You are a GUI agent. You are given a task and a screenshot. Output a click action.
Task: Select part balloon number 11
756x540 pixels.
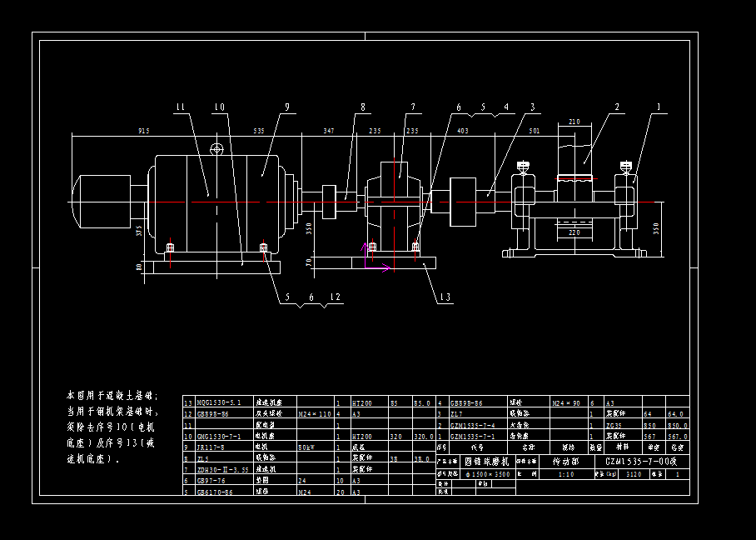pos(181,107)
